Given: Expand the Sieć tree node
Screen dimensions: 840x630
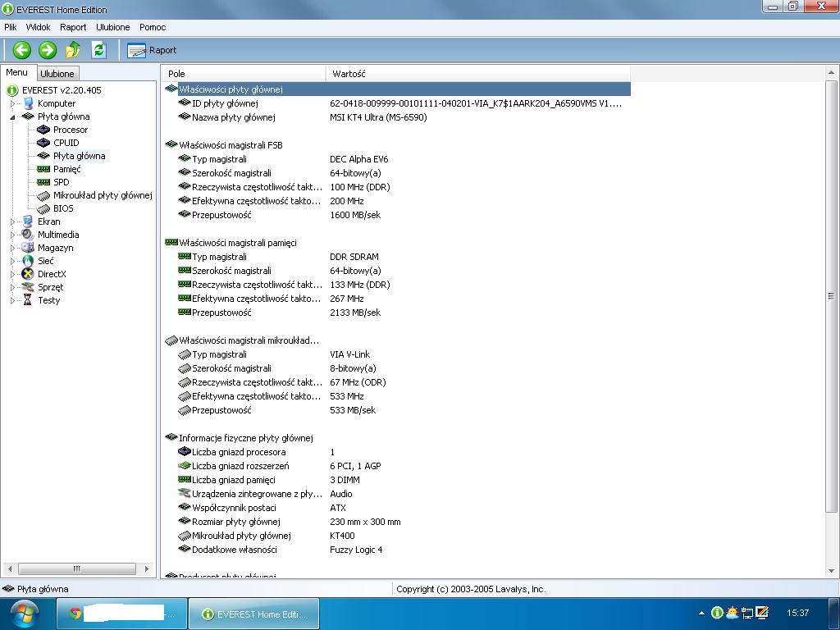Looking at the screenshot, I should coord(12,261).
